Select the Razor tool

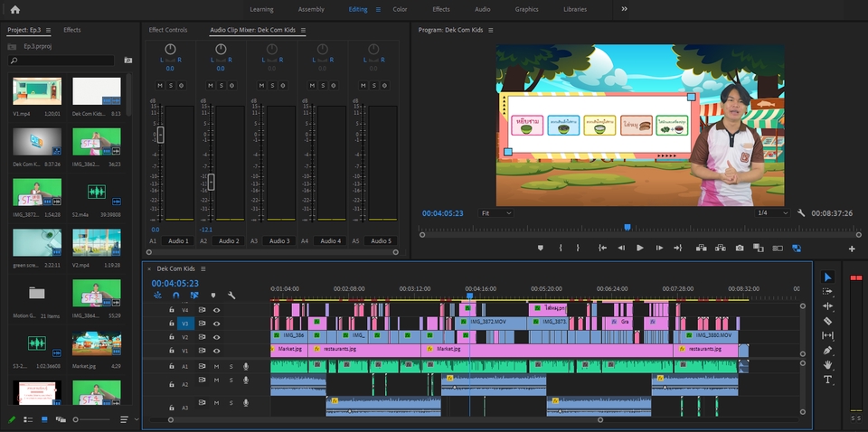coord(827,321)
